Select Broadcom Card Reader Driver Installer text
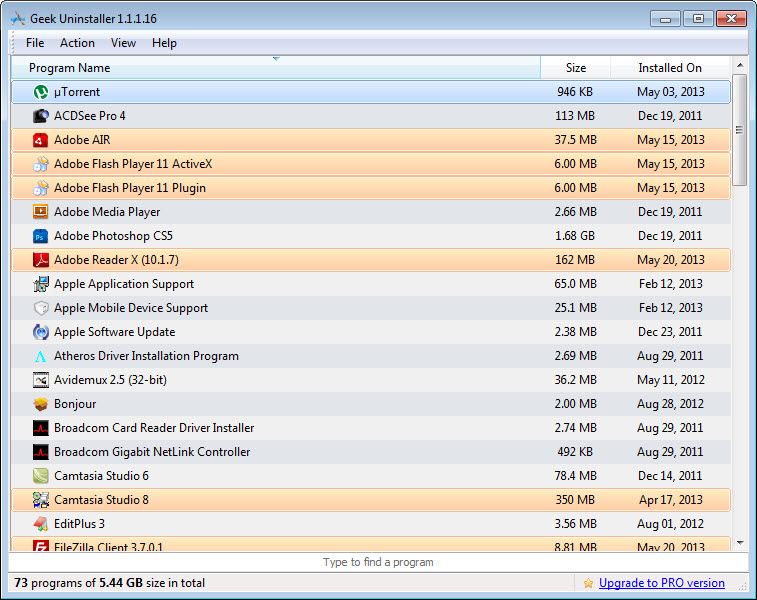757x600 pixels. click(154, 428)
